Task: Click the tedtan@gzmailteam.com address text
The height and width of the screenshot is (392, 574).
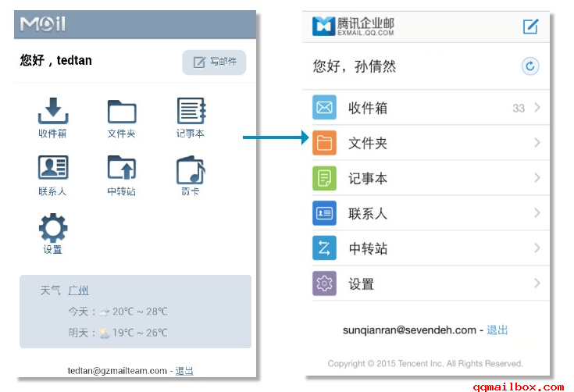Action: click(x=117, y=371)
